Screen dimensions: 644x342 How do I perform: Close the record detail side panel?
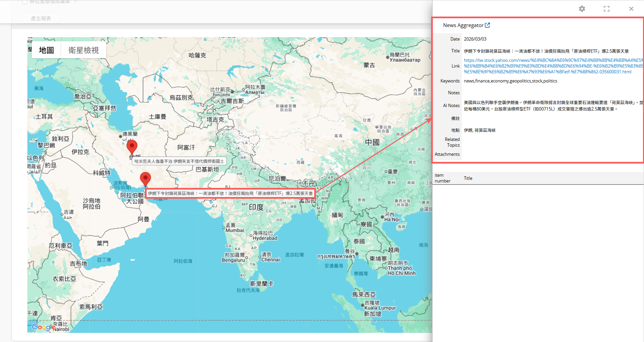coord(631,9)
